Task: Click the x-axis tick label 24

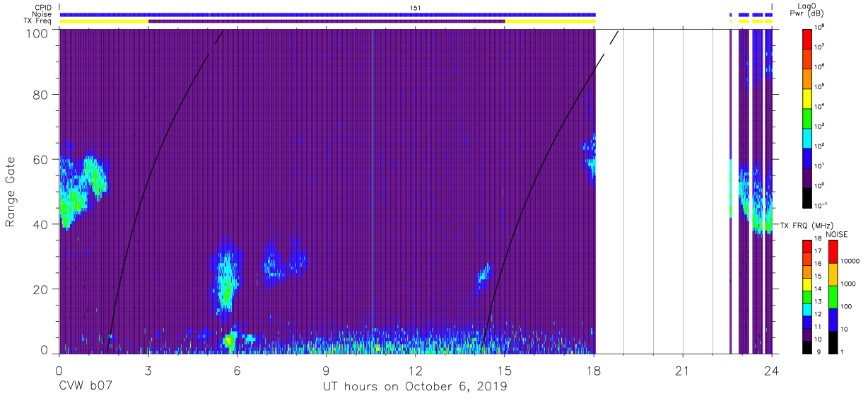Action: click(772, 371)
